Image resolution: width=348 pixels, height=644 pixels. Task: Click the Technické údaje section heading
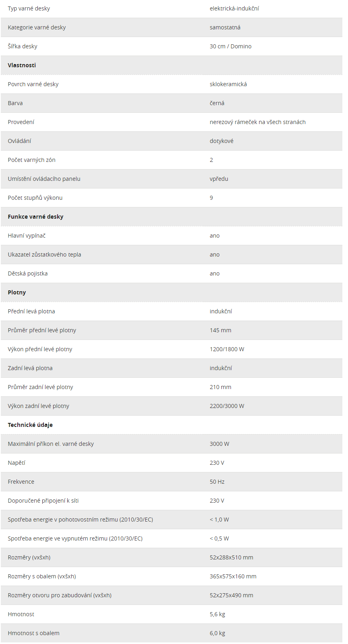pos(30,425)
